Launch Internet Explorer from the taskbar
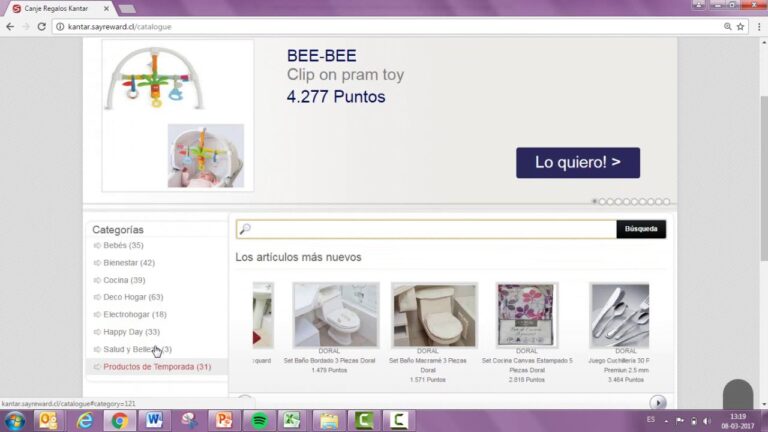Image resolution: width=768 pixels, height=432 pixels. (x=85, y=421)
